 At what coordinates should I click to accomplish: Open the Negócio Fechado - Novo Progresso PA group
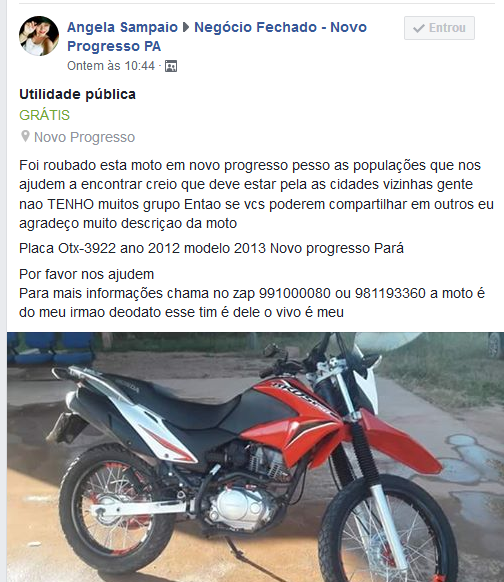(x=217, y=36)
